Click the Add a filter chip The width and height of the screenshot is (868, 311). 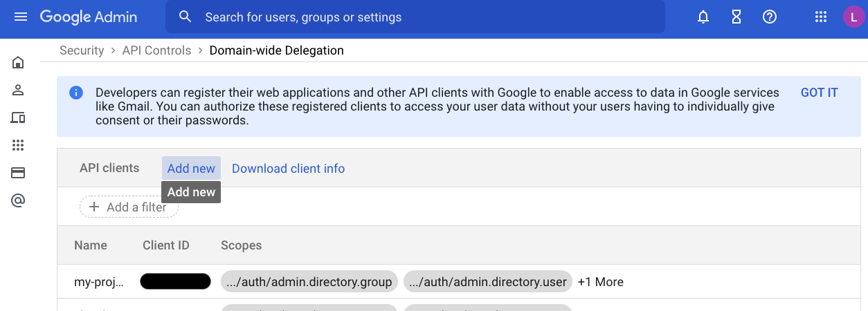129,207
